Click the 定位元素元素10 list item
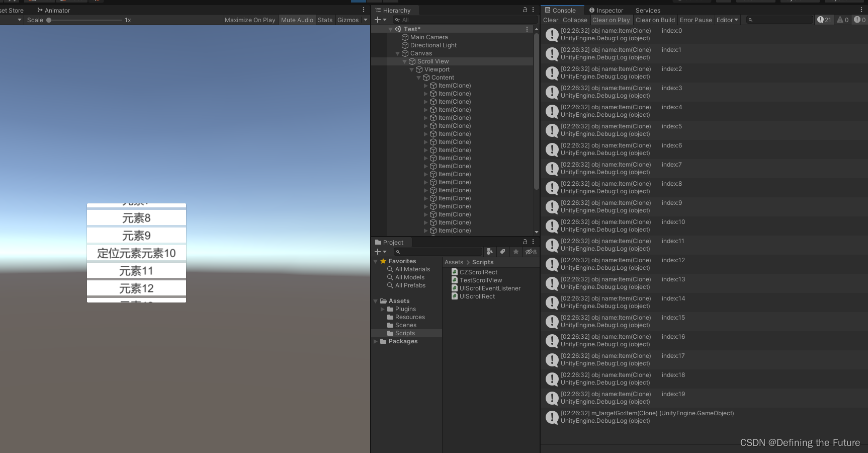Viewport: 868px width, 453px height. coord(136,253)
